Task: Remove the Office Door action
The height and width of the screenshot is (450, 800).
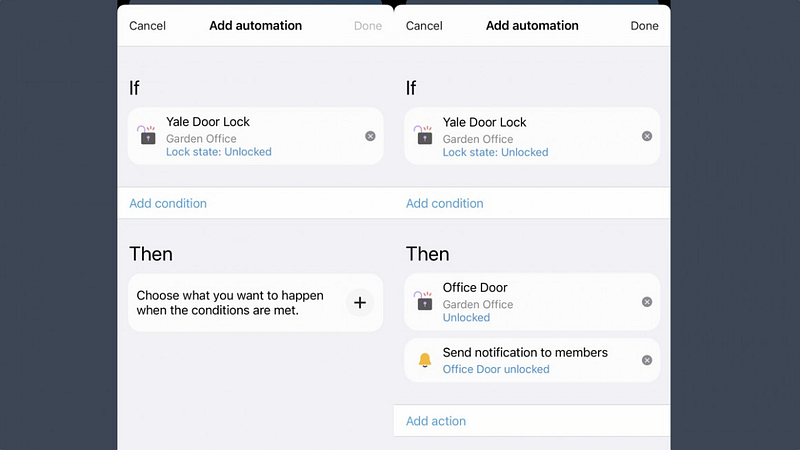Action: coord(647,302)
